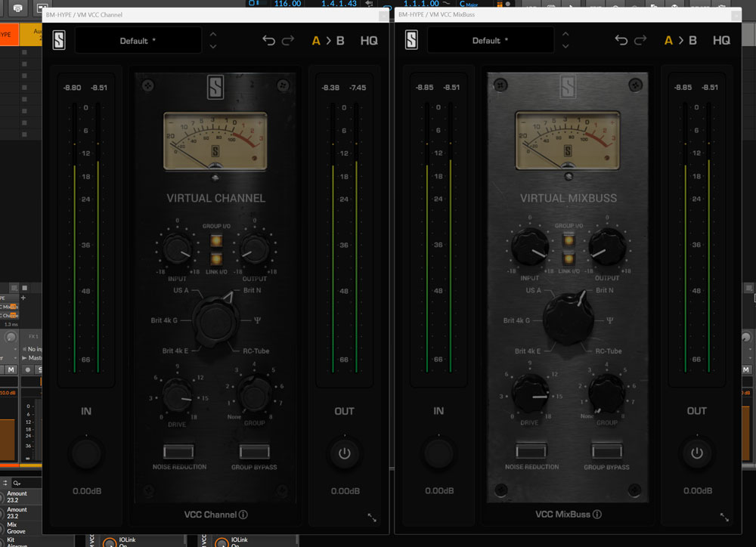Click the Drive knob on Virtual Mixbuss
The width and height of the screenshot is (756, 547).
tap(530, 394)
